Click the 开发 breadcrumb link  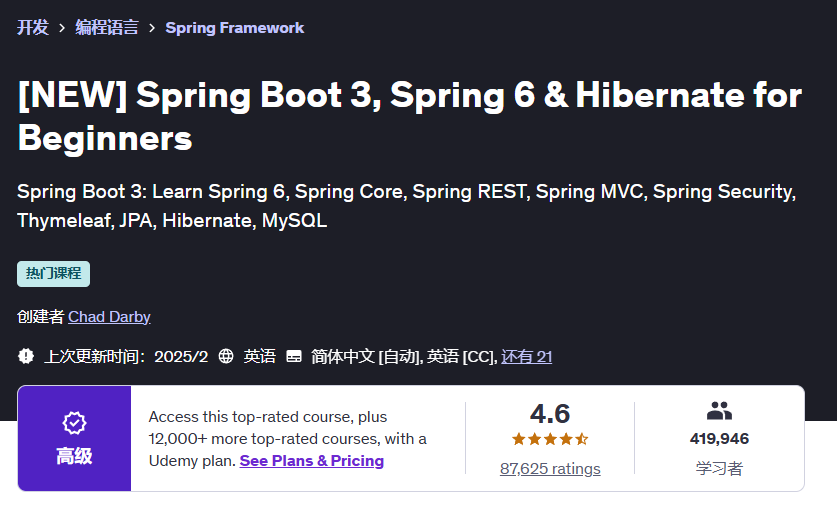point(33,28)
